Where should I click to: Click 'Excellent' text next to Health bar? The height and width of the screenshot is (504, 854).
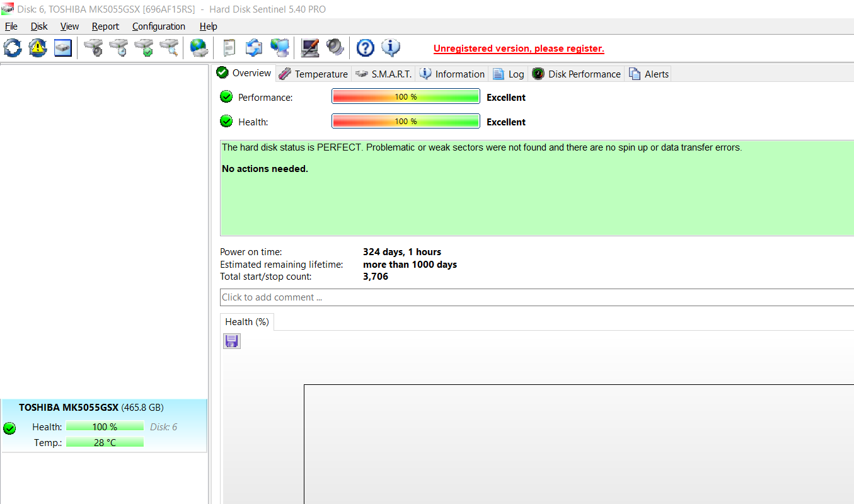[506, 122]
